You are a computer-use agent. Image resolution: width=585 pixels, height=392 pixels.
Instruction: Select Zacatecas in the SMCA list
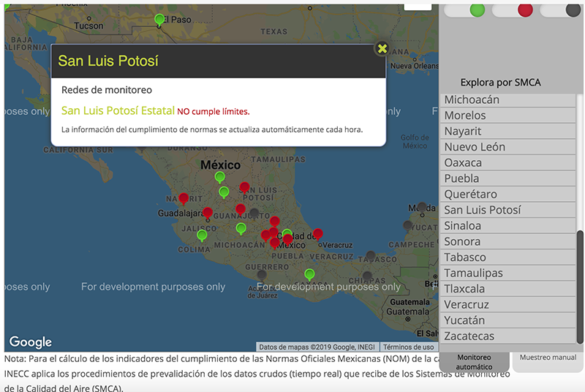click(x=507, y=336)
